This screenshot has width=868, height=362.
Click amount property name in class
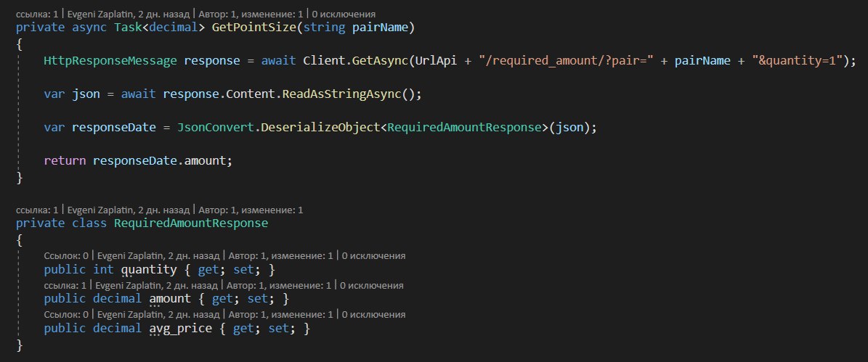pyautogui.click(x=170, y=299)
